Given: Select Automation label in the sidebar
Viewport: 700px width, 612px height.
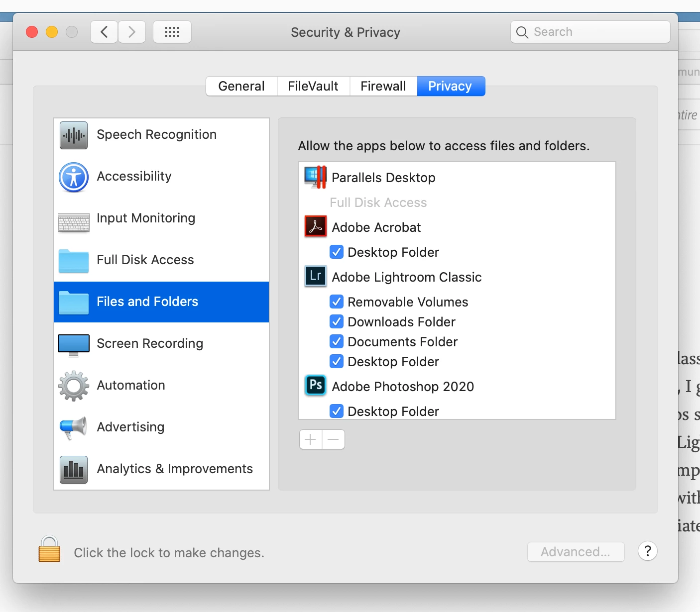Looking at the screenshot, I should [x=131, y=385].
